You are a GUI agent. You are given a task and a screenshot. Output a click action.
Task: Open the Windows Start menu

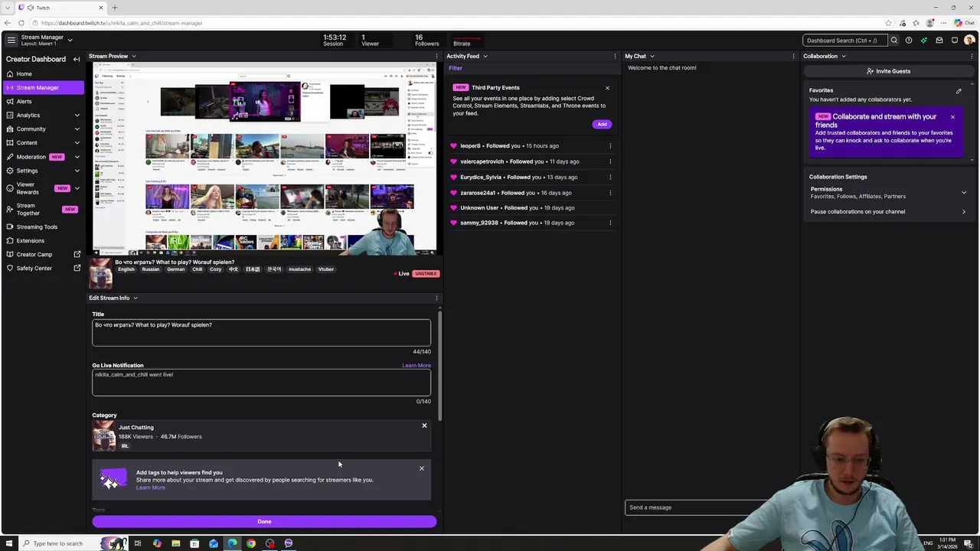pos(9,543)
